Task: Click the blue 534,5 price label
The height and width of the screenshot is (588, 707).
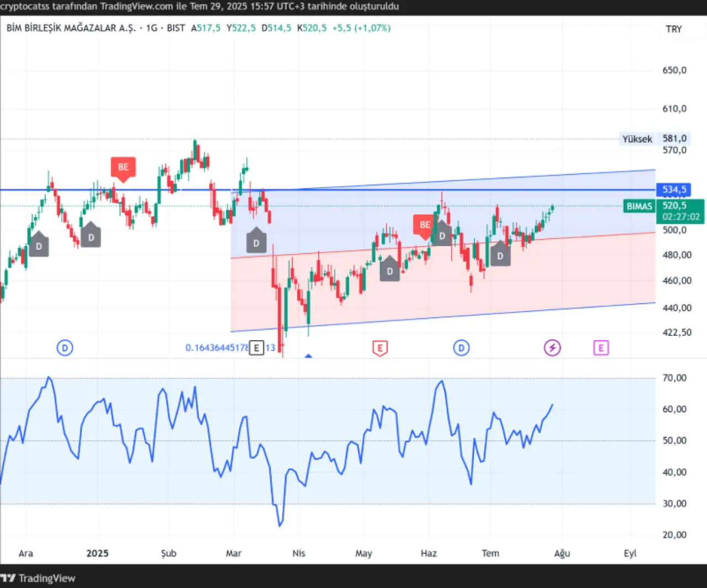Action: 674,190
